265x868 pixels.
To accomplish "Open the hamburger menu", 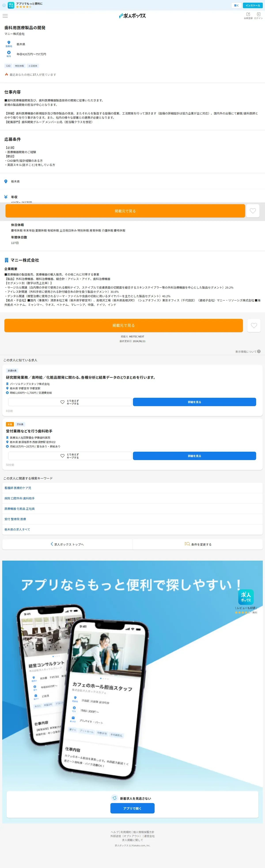I will (x=5, y=16).
